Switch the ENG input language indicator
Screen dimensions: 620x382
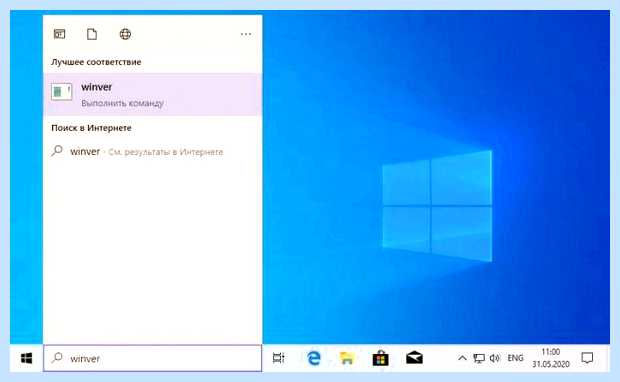[515, 358]
